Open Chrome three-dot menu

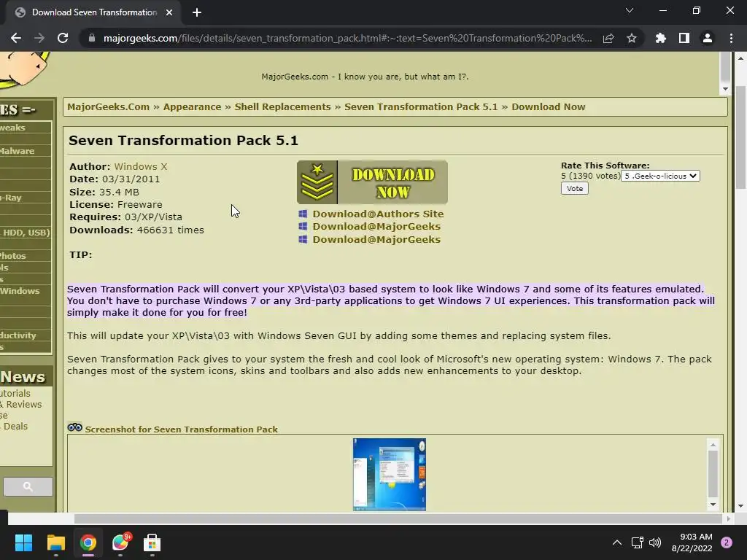[731, 38]
